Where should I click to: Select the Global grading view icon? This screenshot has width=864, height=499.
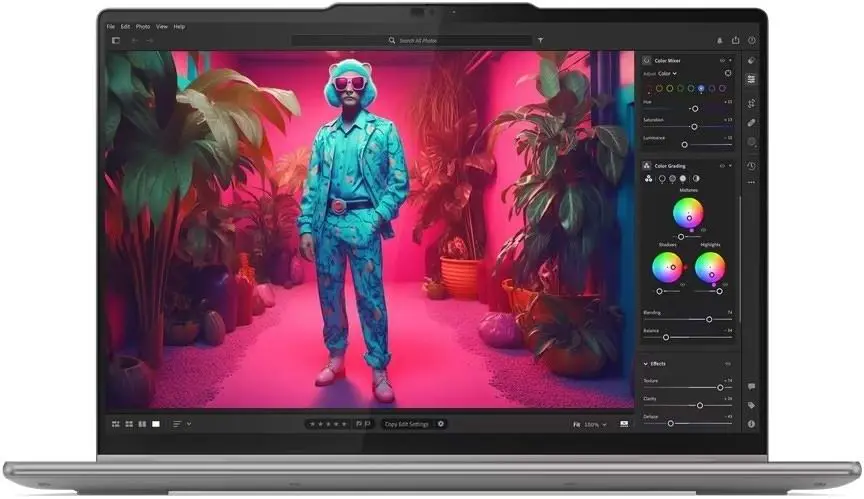point(696,178)
